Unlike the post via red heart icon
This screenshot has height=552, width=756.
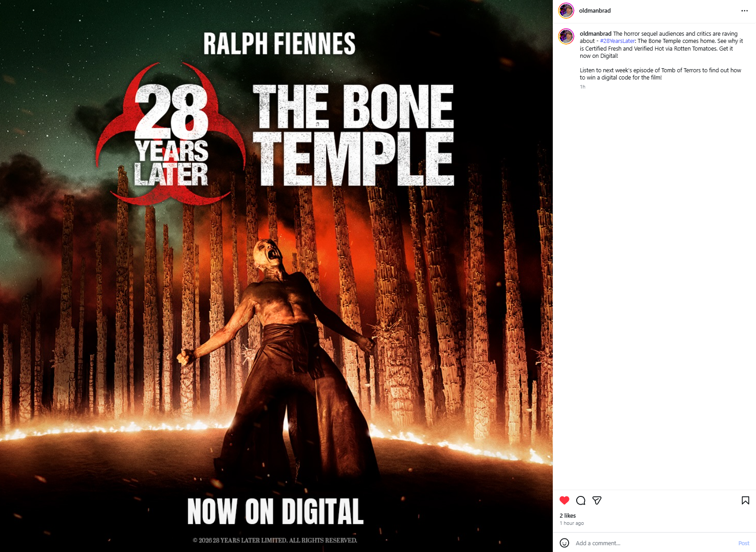(564, 500)
